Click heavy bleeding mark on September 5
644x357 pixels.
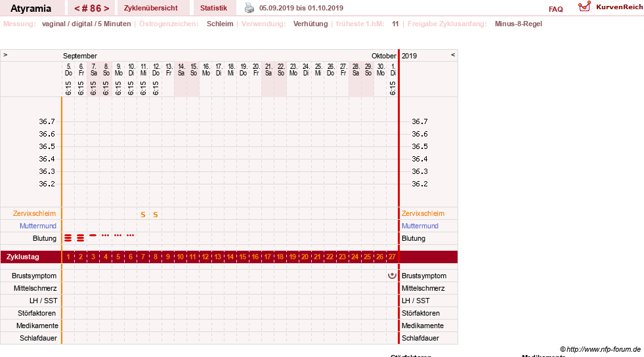point(68,238)
